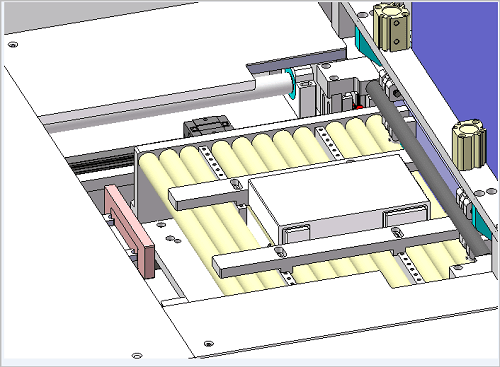Select the dark gray diagonal rod

pos(427,167)
